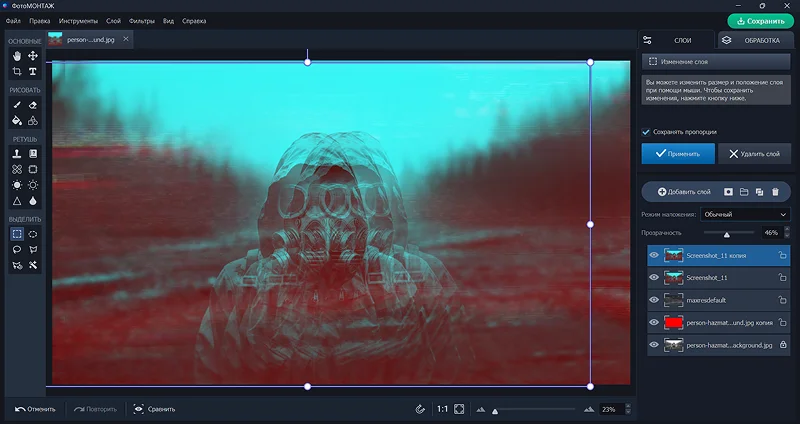Select the Elliptical selection tool
This screenshot has width=800, height=424.
coord(33,234)
